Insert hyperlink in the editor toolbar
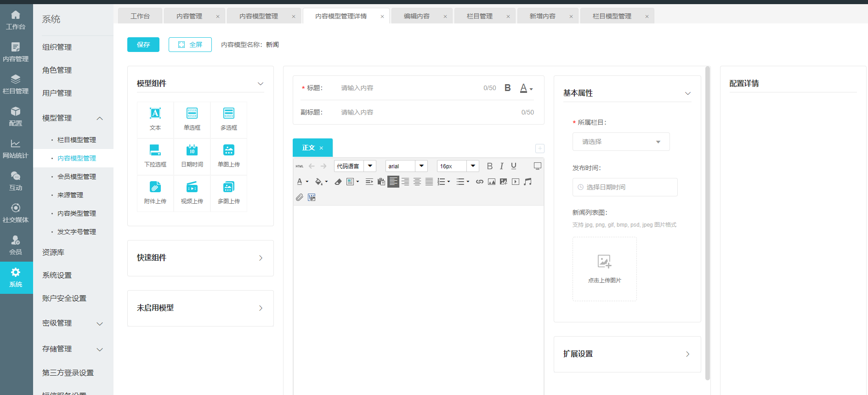The height and width of the screenshot is (395, 868). click(479, 182)
